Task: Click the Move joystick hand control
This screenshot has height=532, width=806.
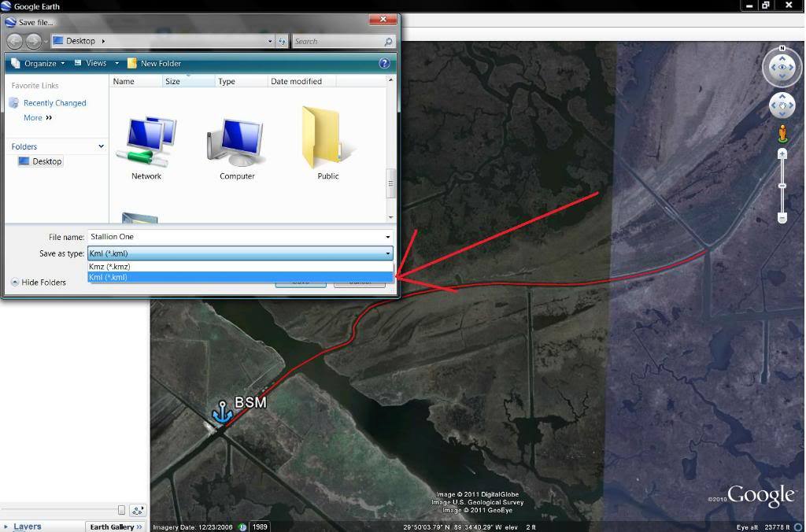Action: pyautogui.click(x=782, y=106)
